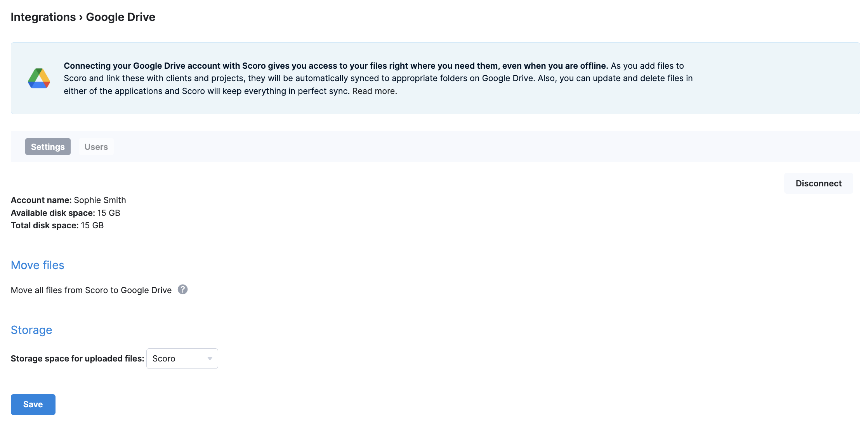Open the Storage space dropdown showing Scoro

click(x=182, y=358)
